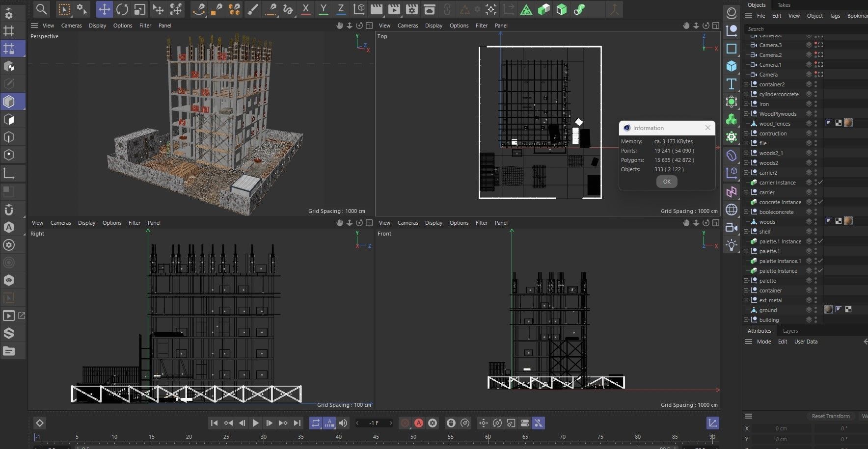Click material tag on ground object
This screenshot has width=868, height=449.
pos(829,309)
